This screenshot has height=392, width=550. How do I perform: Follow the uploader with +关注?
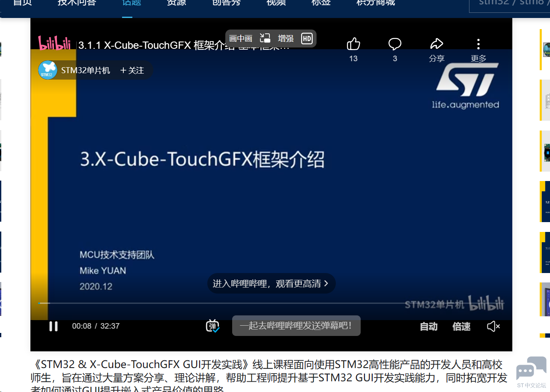(x=132, y=70)
